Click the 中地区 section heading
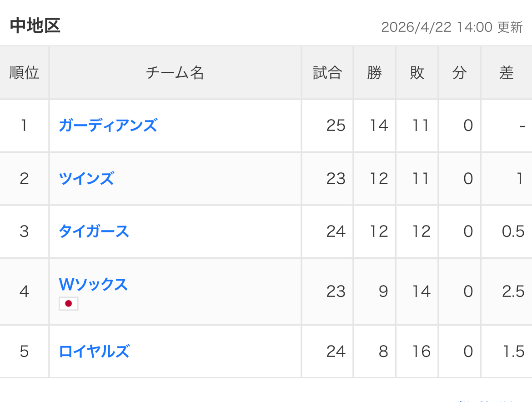 [x=35, y=26]
